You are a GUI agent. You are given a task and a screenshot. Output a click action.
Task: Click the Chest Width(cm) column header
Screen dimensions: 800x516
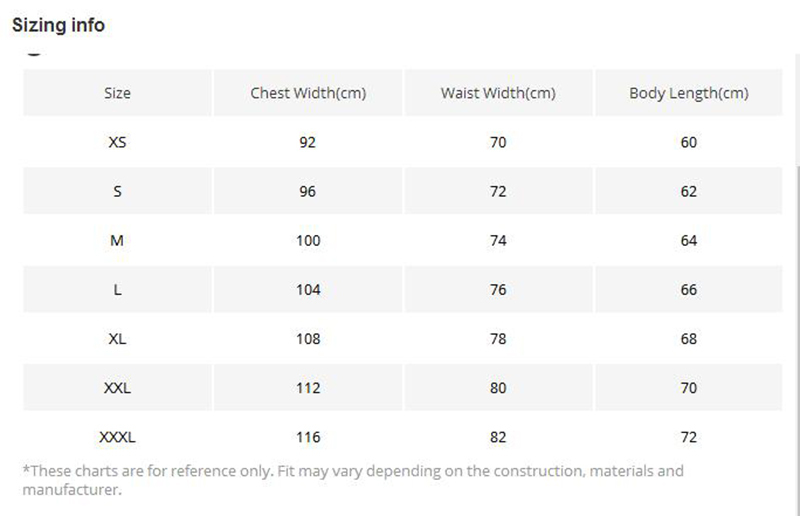(308, 93)
